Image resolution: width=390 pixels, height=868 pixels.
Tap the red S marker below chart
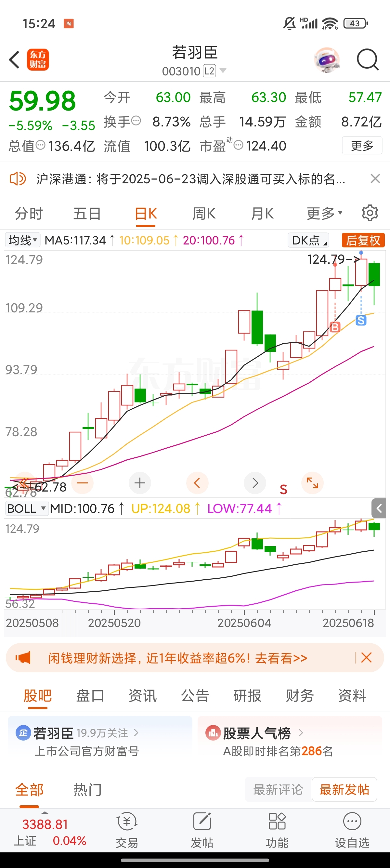point(283,489)
